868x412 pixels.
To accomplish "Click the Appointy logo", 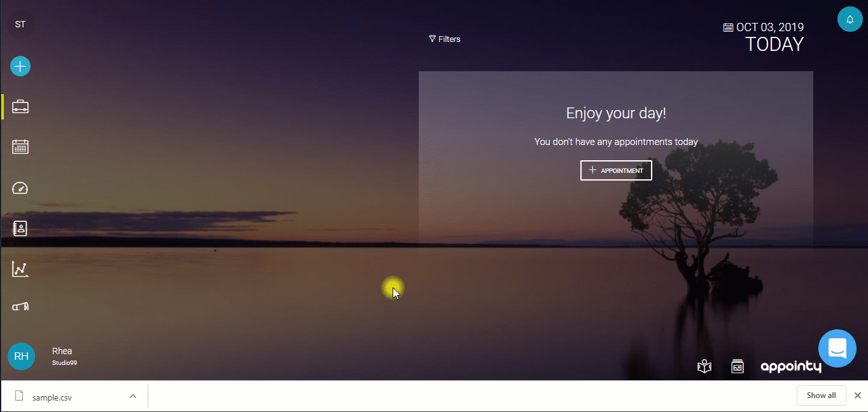I will [x=791, y=367].
